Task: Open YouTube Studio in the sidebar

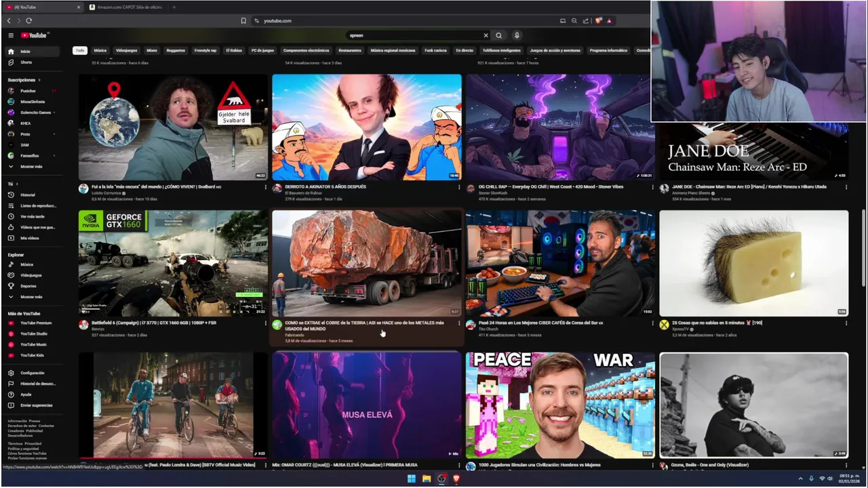Action: point(32,333)
